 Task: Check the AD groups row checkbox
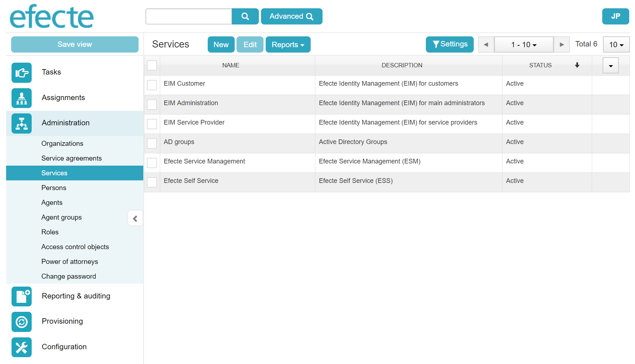(152, 143)
